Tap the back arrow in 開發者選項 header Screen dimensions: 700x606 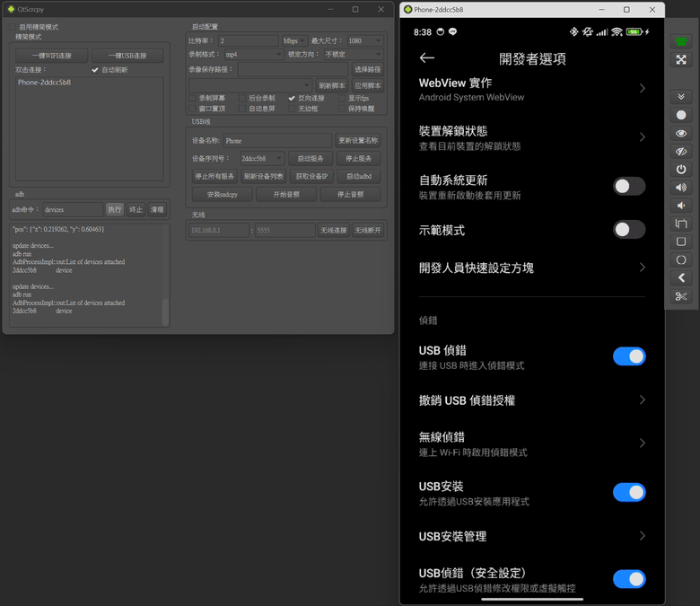click(427, 57)
